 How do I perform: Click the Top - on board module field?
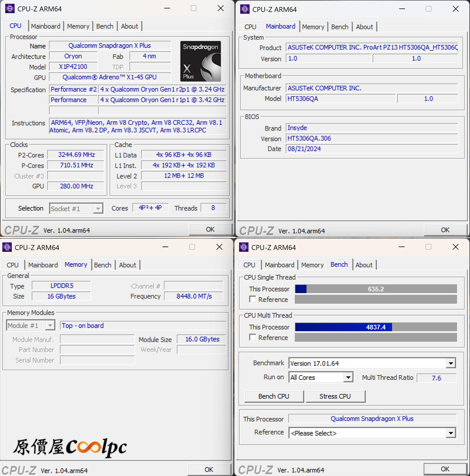coord(143,326)
